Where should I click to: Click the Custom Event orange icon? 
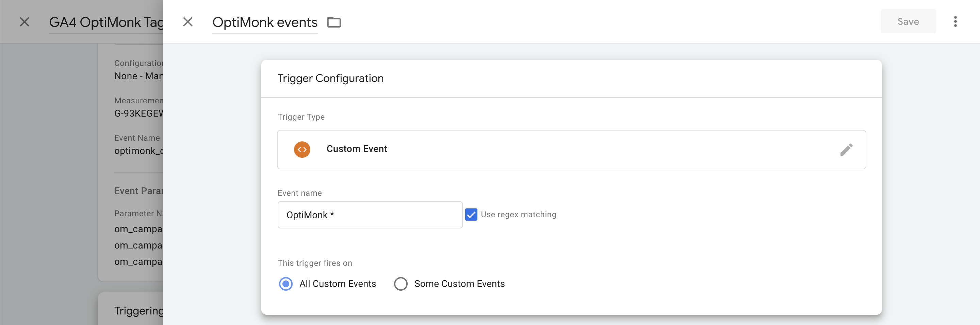click(x=302, y=149)
